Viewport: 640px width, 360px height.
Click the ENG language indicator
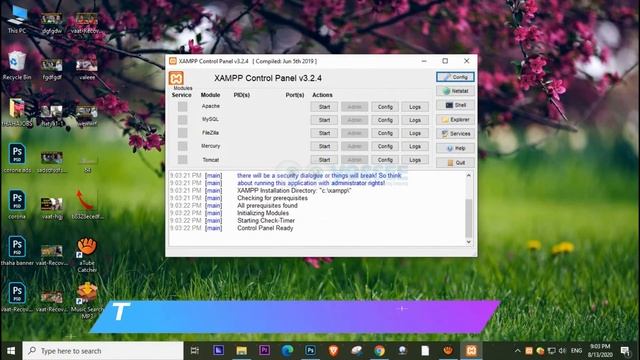[x=576, y=351]
